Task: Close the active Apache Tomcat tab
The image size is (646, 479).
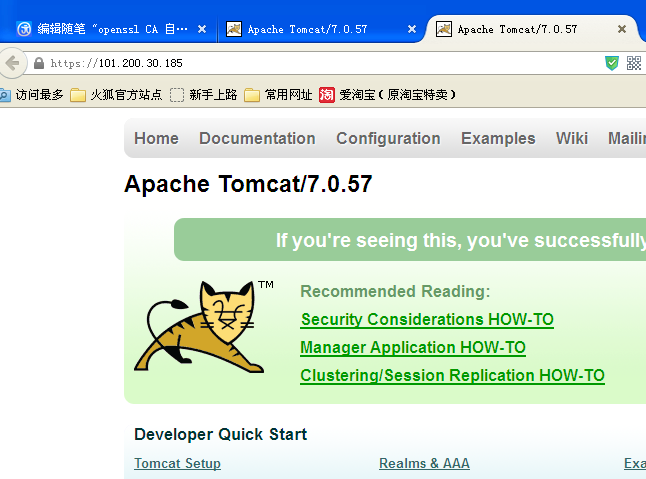Action: [x=622, y=29]
